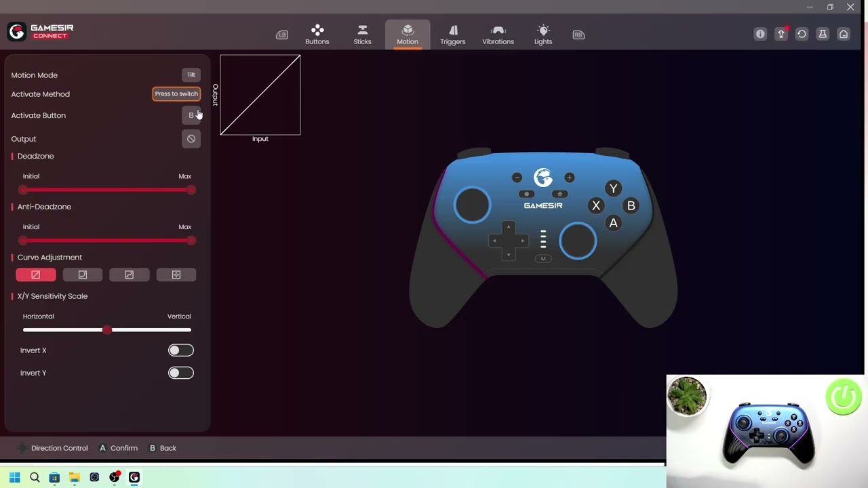This screenshot has width=868, height=488.
Task: Click the Output disabled circle icon
Action: [x=191, y=139]
